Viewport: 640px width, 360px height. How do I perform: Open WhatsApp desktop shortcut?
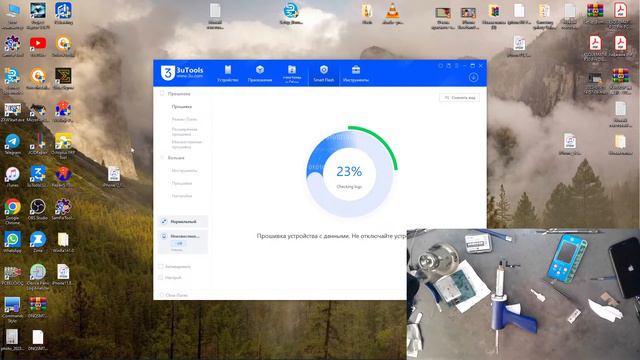coord(13,242)
